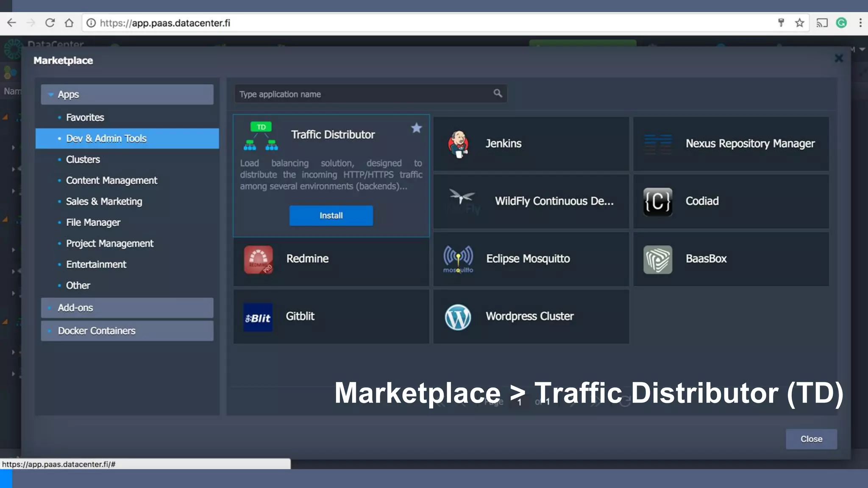
Task: Collapse the Apps section
Action: (127, 94)
